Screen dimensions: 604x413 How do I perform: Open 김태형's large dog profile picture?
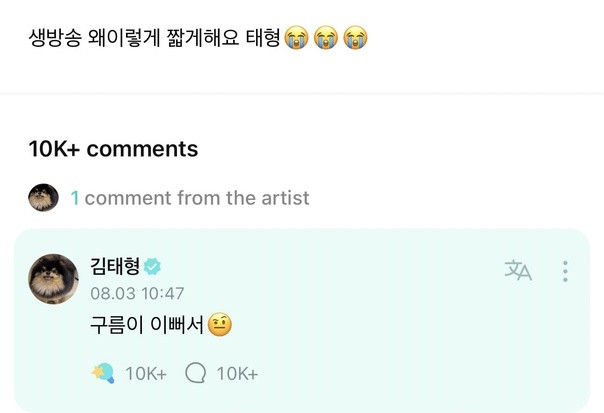(53, 279)
